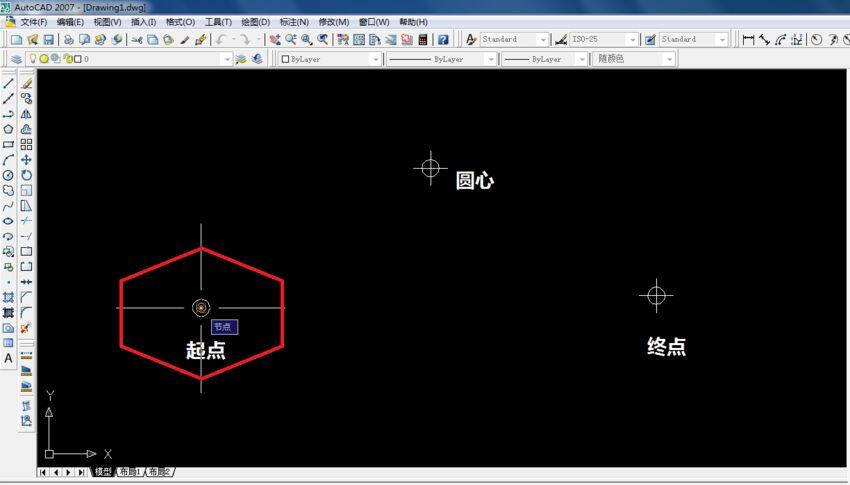Open Help question mark icon
850x485 pixels.
pyautogui.click(x=443, y=40)
